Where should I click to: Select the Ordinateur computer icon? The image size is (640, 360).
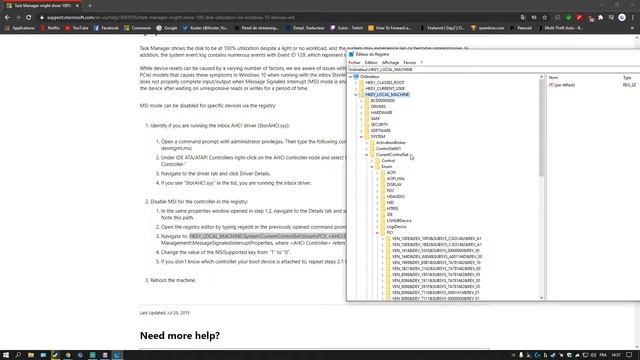[356, 77]
